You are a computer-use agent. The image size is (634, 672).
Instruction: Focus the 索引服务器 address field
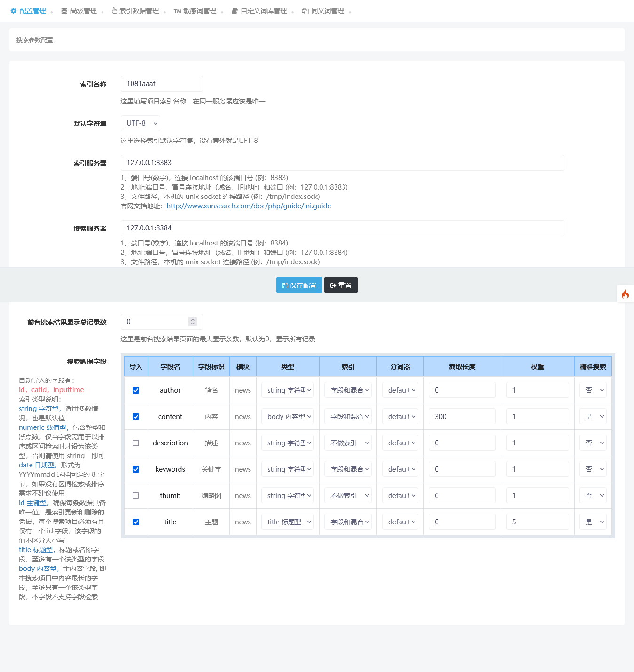pos(342,163)
